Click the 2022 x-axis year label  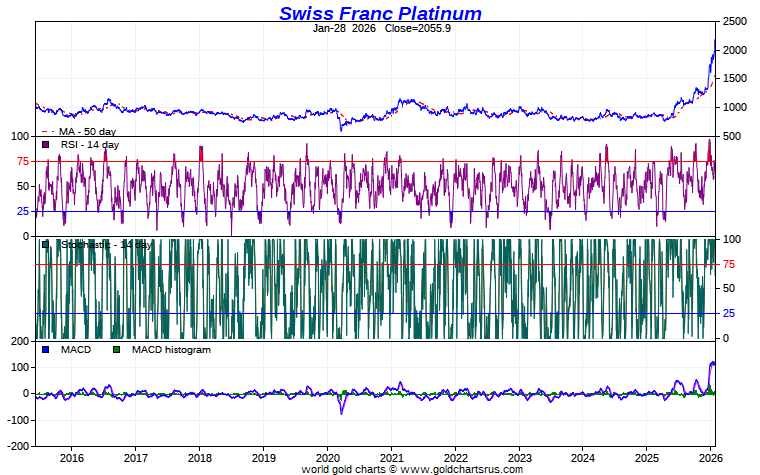[456, 458]
